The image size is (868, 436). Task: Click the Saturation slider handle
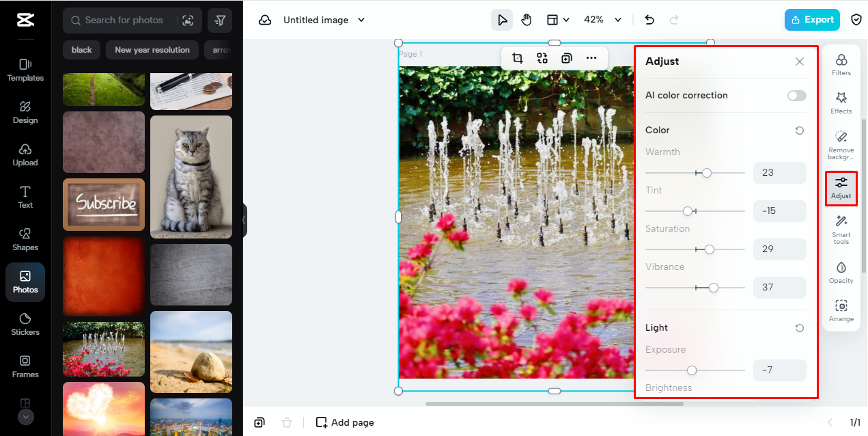(710, 249)
